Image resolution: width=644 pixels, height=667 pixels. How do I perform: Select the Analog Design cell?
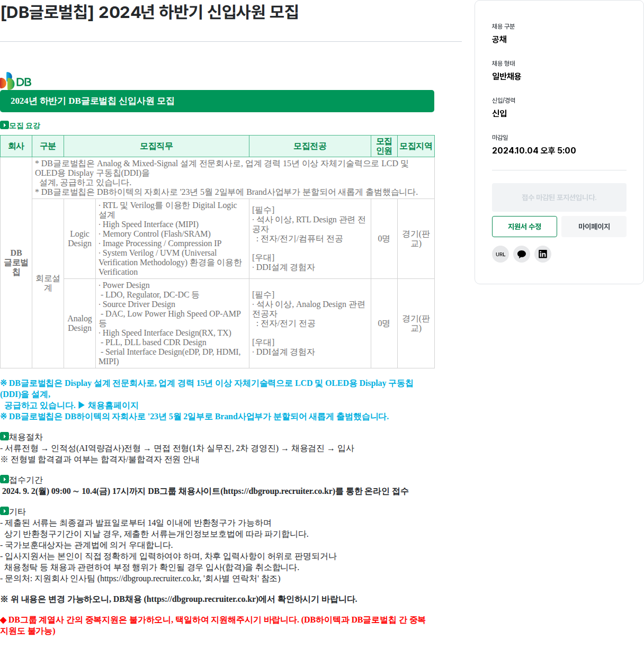tap(80, 323)
